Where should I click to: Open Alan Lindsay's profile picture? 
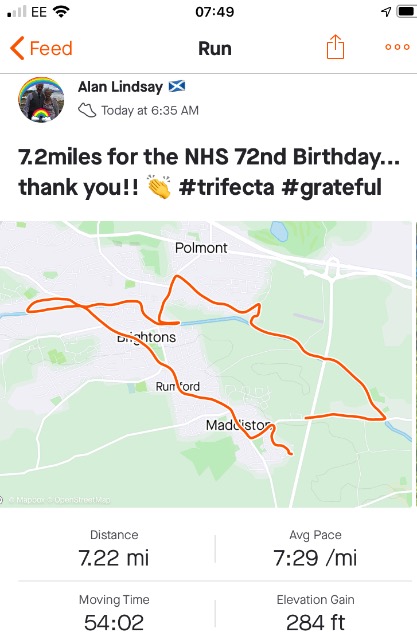41,100
